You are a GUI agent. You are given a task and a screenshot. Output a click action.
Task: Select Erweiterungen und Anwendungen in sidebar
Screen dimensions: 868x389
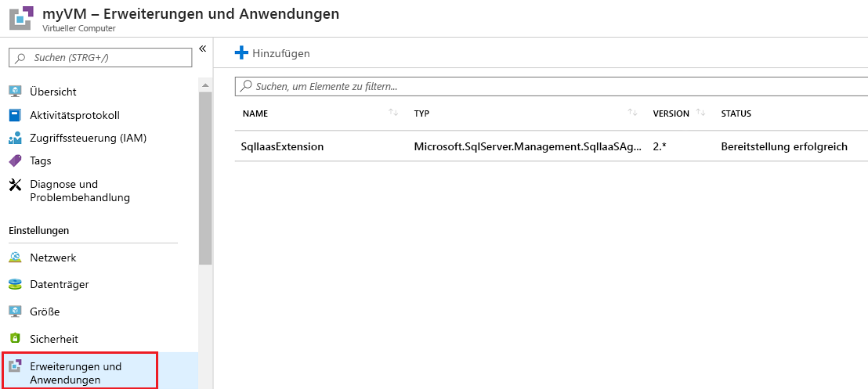coord(80,369)
